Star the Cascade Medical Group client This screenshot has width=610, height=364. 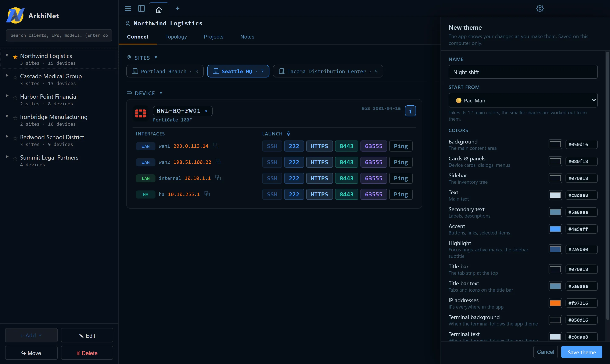click(15, 77)
